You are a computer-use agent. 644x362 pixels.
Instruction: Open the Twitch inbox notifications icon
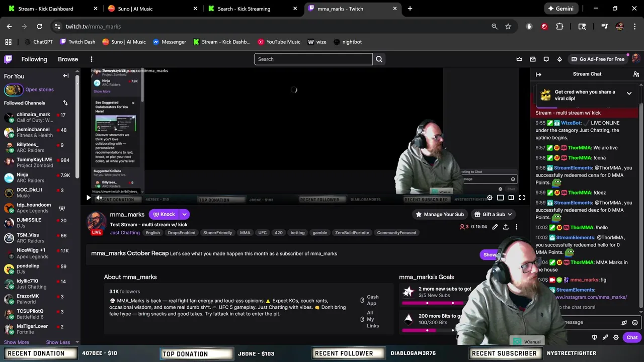click(x=533, y=59)
